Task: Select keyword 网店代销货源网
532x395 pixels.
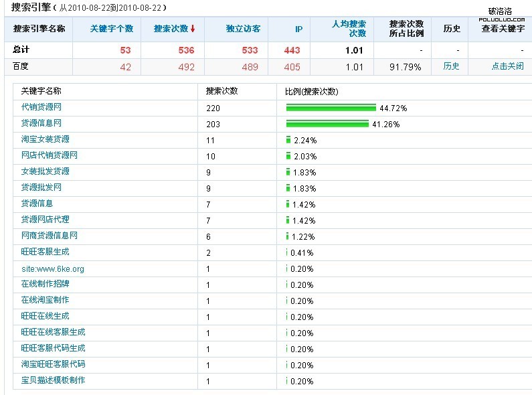Action: pos(49,155)
